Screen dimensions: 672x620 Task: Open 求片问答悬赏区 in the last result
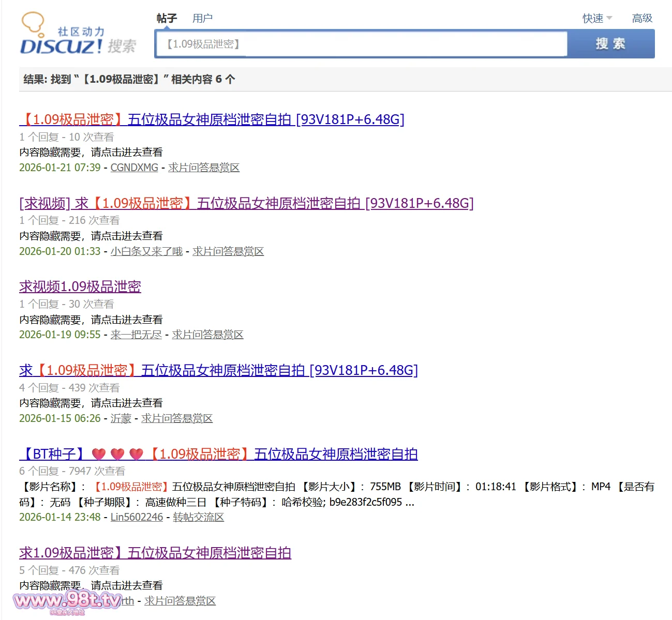point(180,601)
